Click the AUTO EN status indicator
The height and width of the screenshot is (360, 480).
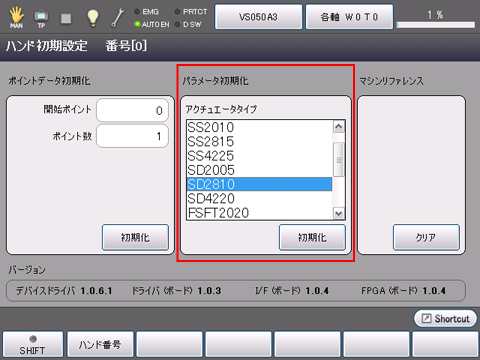152,24
